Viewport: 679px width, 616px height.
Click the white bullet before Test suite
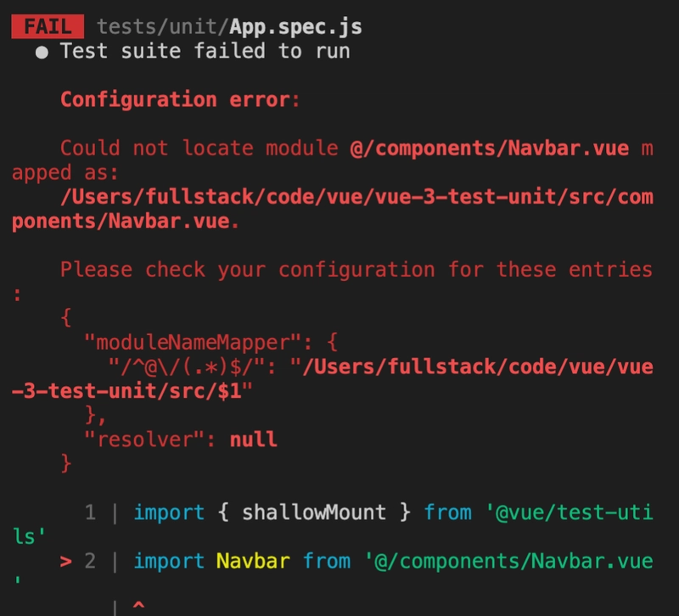pos(42,53)
